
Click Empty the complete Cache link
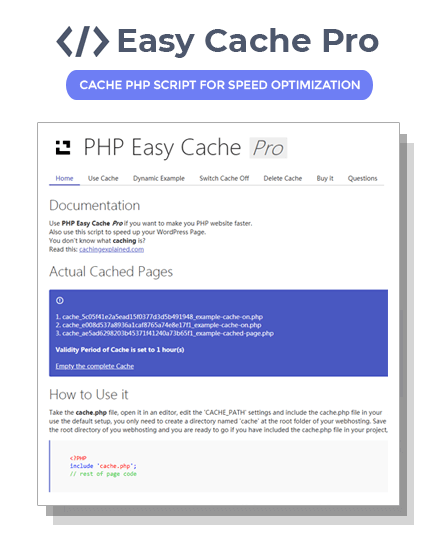click(x=95, y=366)
